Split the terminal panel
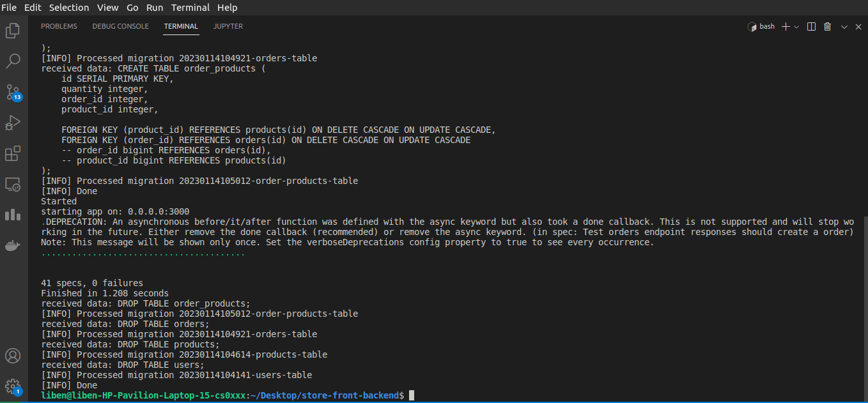 pos(811,27)
